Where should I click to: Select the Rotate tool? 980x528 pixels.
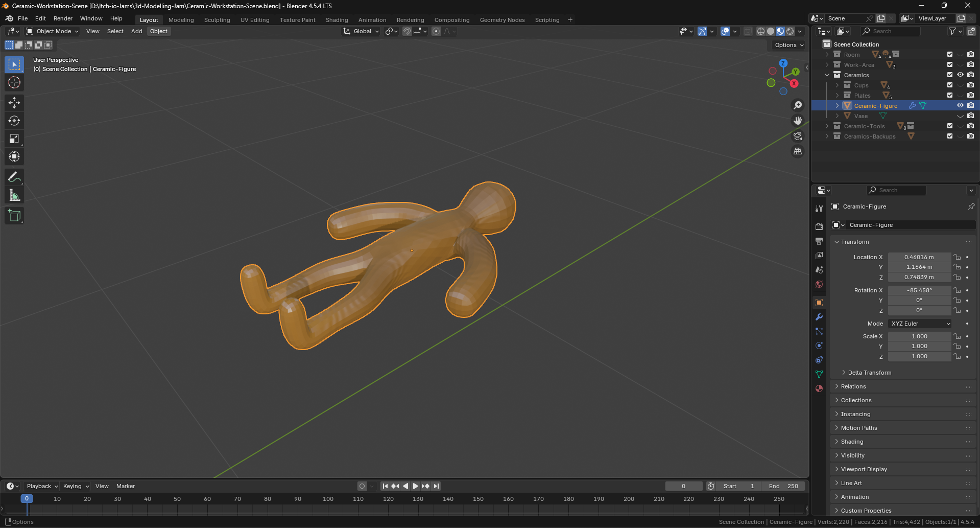point(14,121)
